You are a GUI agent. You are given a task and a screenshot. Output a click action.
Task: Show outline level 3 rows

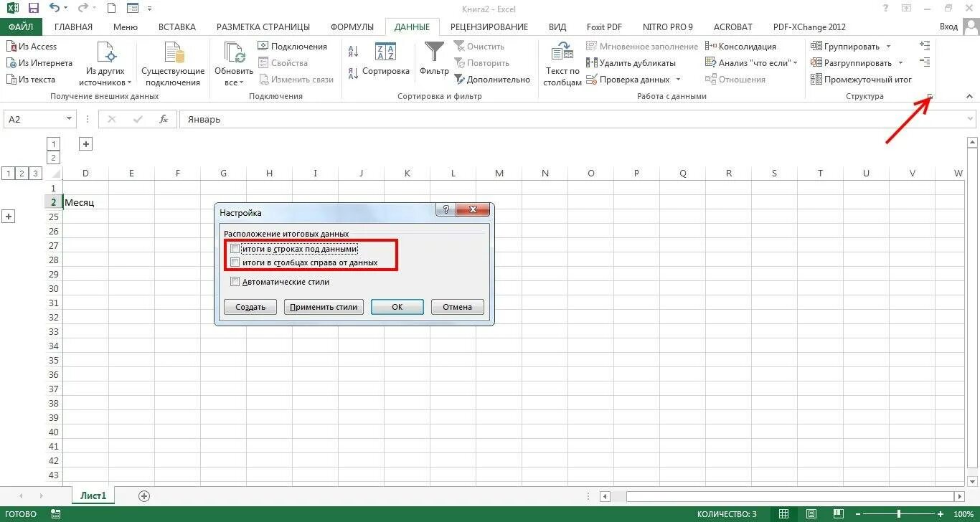pos(34,173)
